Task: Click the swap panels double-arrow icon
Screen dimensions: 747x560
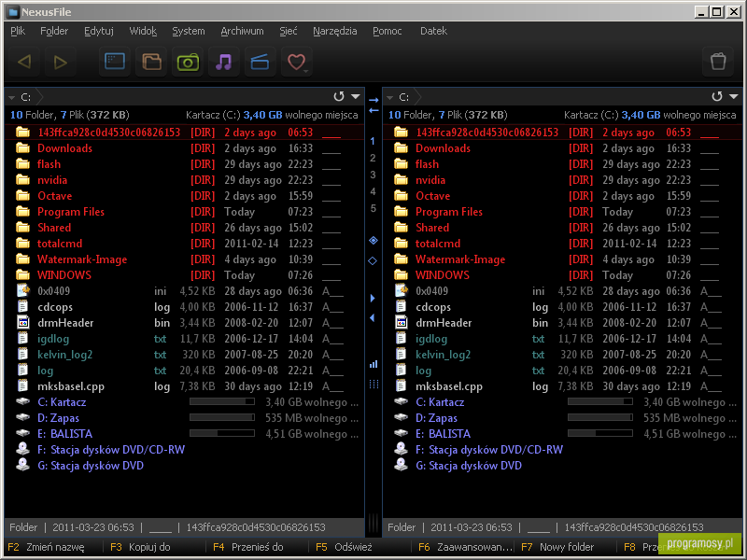Action: [x=373, y=105]
